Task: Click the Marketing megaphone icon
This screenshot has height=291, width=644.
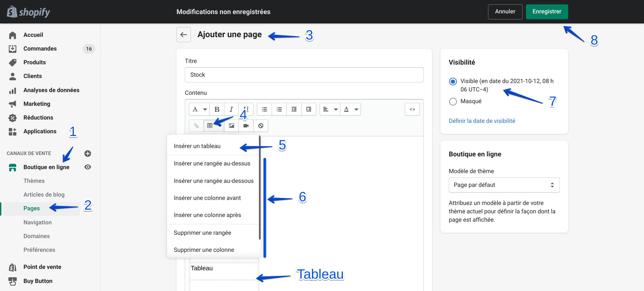Action: pos(13,104)
